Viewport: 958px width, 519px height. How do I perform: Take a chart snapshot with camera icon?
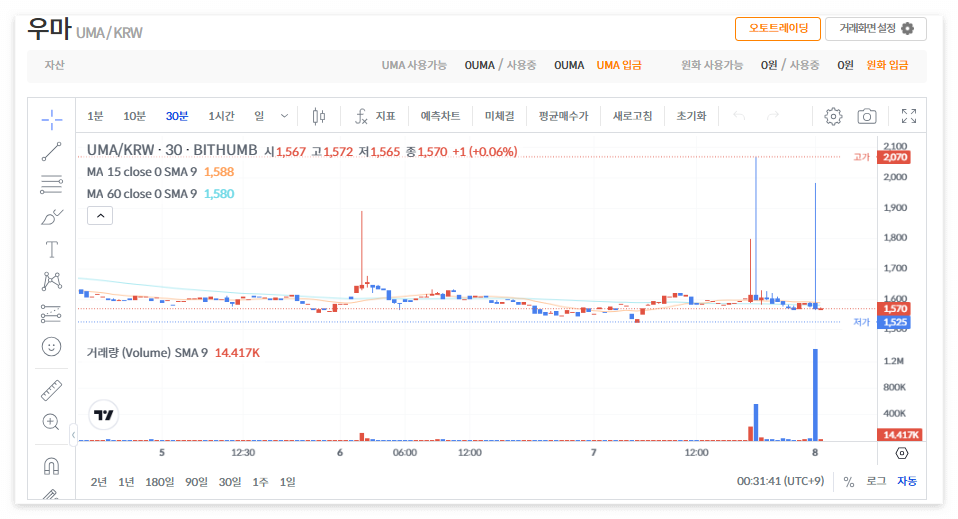tap(867, 116)
